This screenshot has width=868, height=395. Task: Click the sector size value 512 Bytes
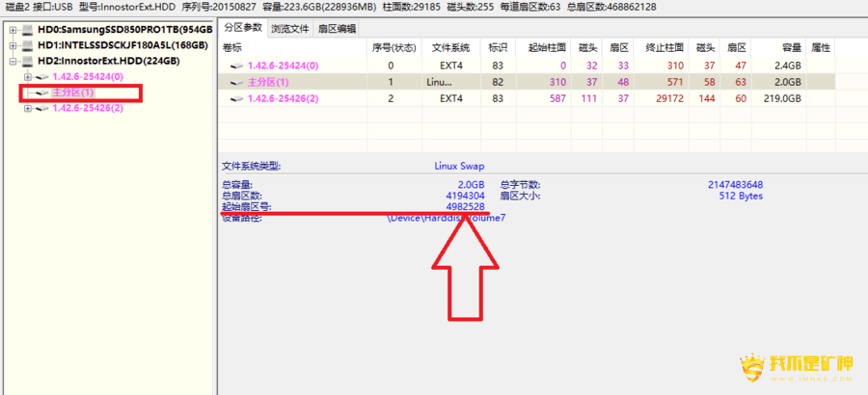pos(739,196)
